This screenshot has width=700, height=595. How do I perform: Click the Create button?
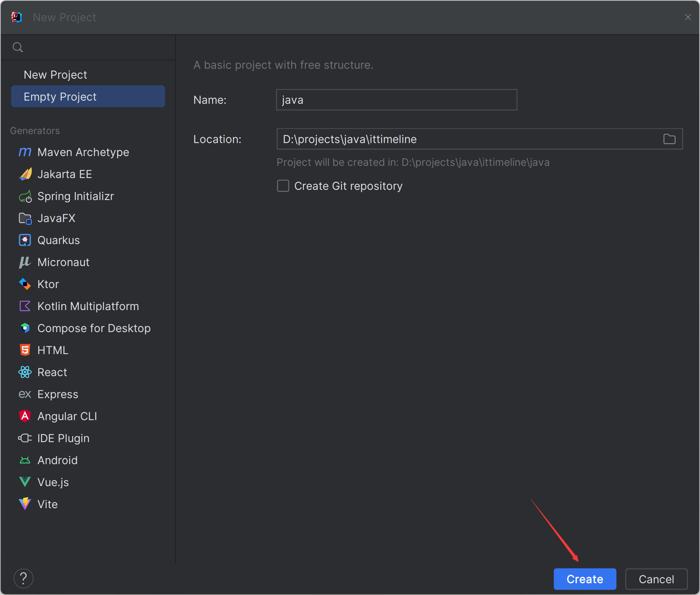coord(585,579)
